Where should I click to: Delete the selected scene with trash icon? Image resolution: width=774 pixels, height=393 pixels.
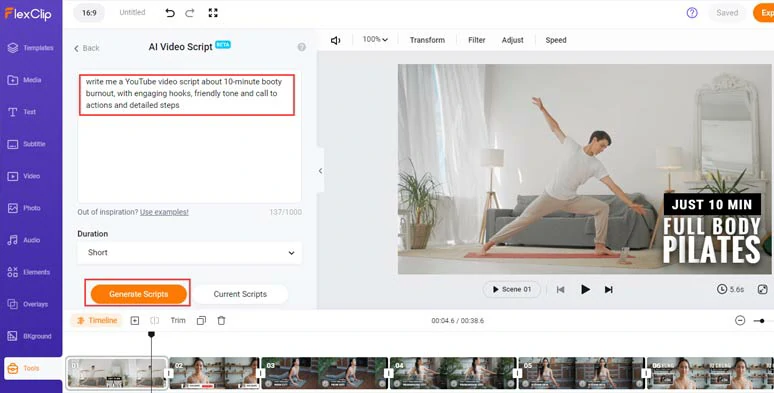[222, 320]
